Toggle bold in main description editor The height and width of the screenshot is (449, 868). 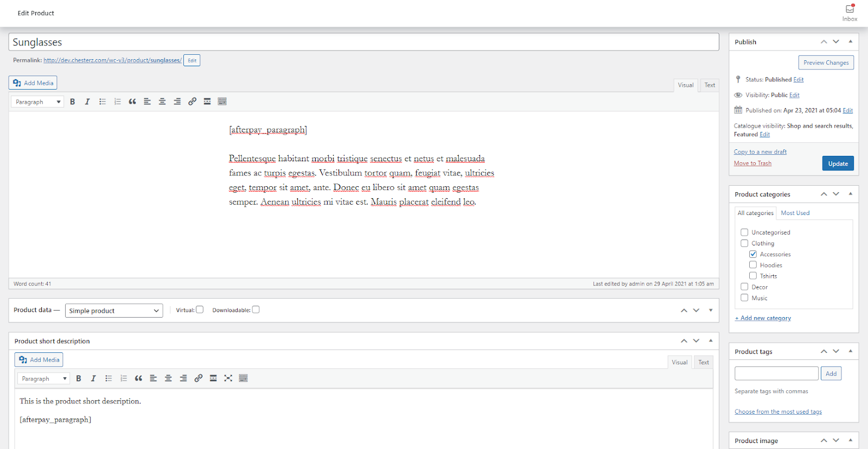click(x=73, y=102)
